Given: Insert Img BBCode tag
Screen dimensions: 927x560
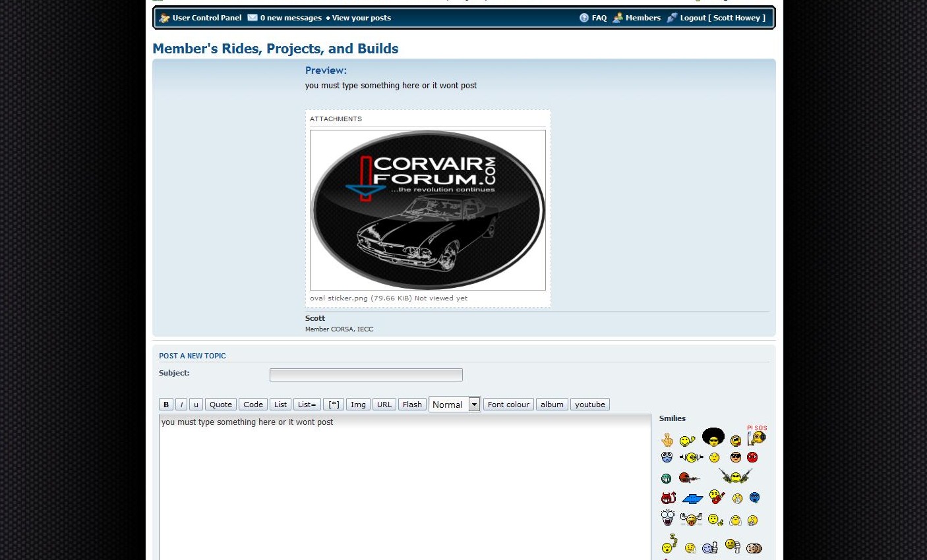Looking at the screenshot, I should (358, 405).
